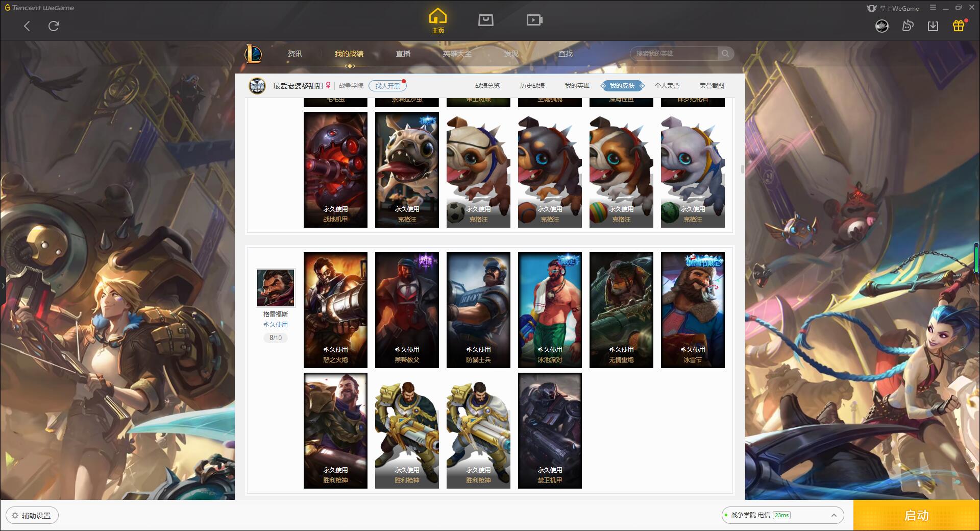Screen dimensions: 980x531
Task: Go back with the back arrow
Action: coord(27,26)
